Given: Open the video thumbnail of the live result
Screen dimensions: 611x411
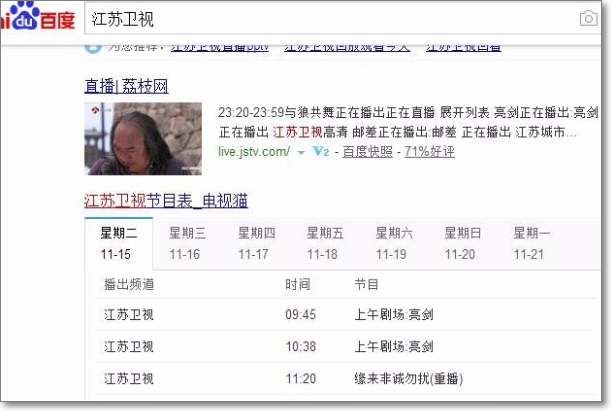Looking at the screenshot, I should click(x=143, y=139).
